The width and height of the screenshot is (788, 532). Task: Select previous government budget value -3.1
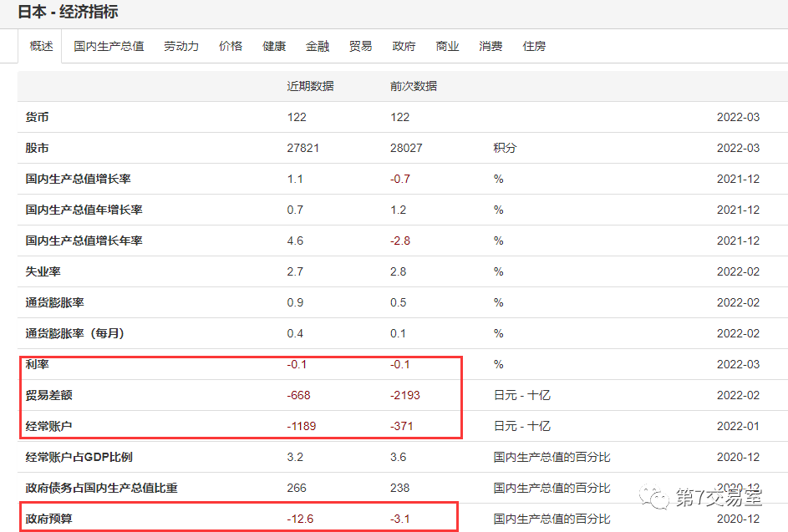[400, 519]
